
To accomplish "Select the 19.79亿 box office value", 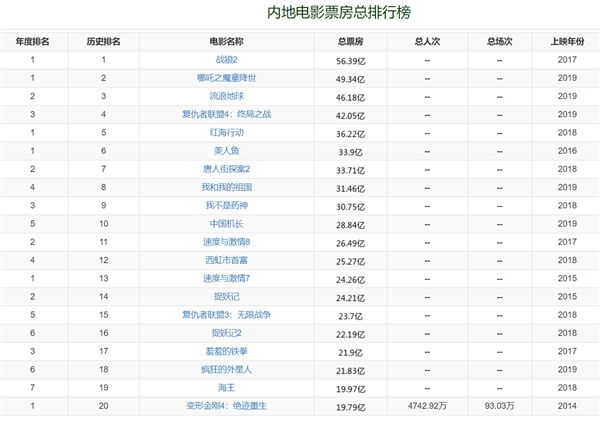I will click(351, 408).
